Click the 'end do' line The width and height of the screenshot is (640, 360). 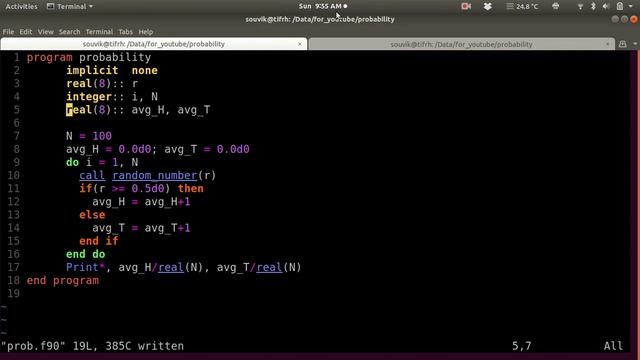click(86, 254)
